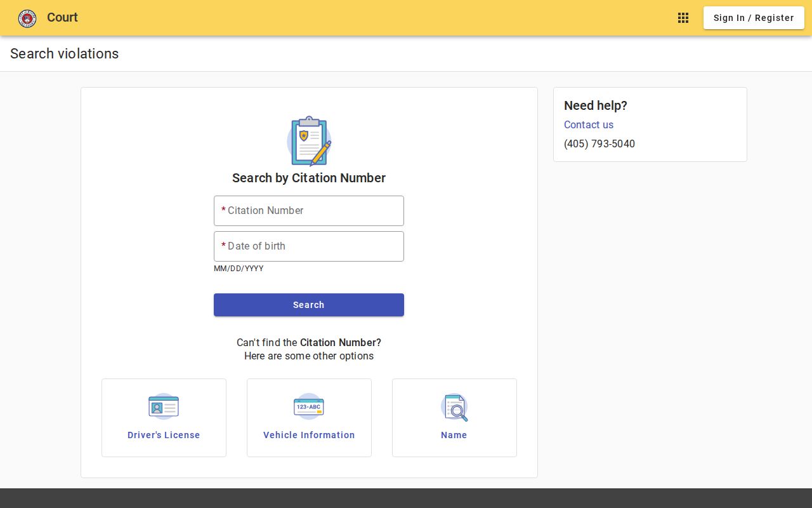Click the Court title text
The image size is (812, 508).
point(62,18)
